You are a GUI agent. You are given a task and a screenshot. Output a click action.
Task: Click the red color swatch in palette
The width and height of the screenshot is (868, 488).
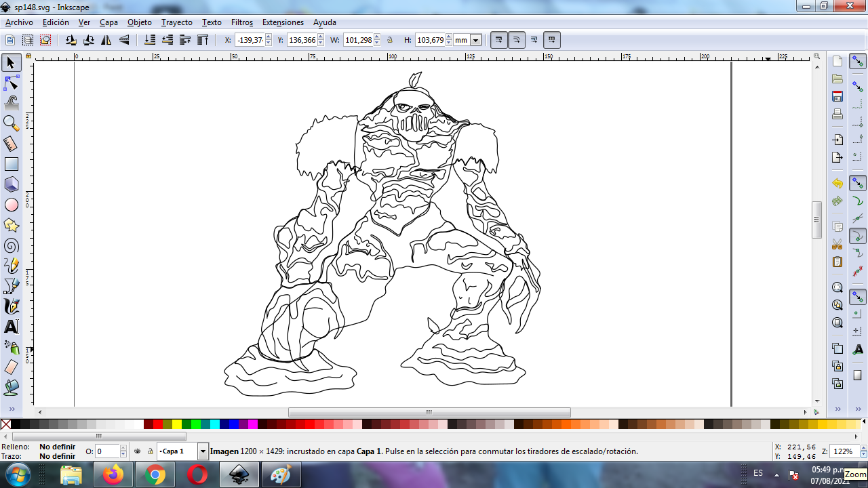tap(158, 424)
